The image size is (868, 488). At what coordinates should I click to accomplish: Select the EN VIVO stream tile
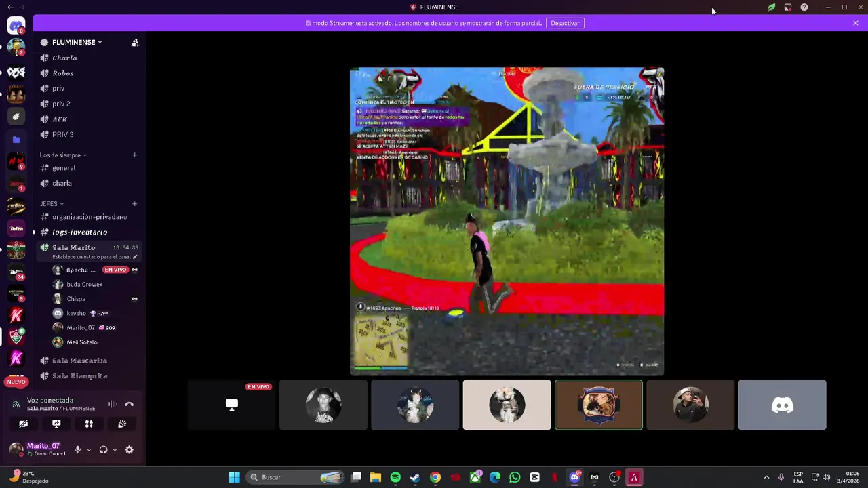(x=231, y=405)
